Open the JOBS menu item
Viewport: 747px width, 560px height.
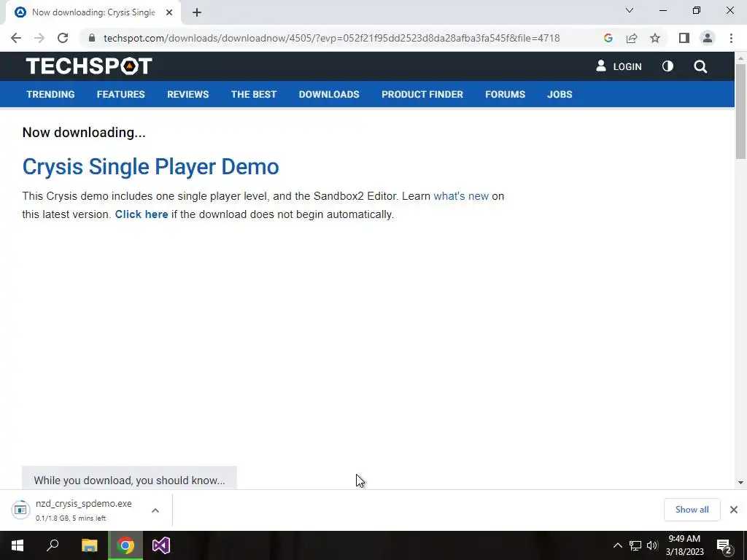560,94
